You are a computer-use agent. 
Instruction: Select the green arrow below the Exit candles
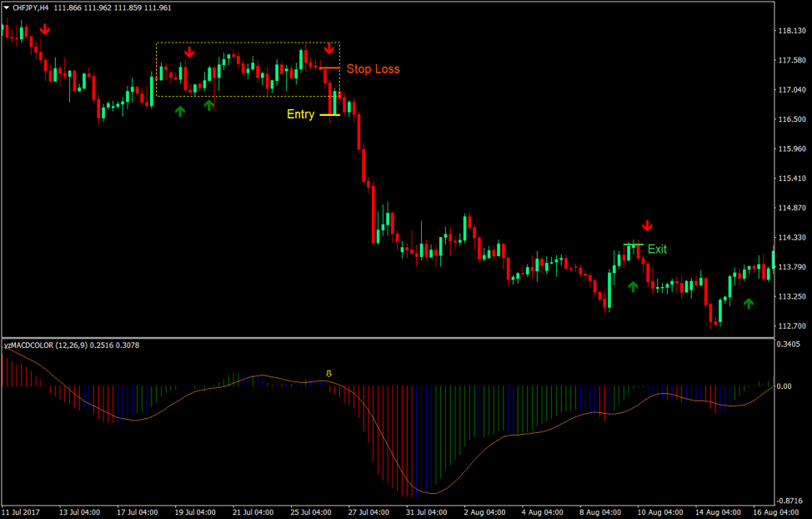pos(634,285)
